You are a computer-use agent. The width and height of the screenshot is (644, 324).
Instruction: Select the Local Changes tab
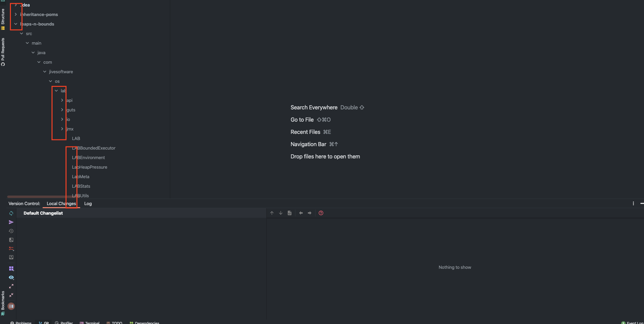pyautogui.click(x=61, y=203)
